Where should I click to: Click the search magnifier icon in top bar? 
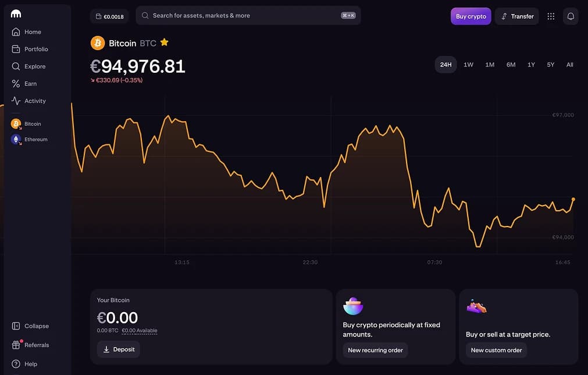145,15
